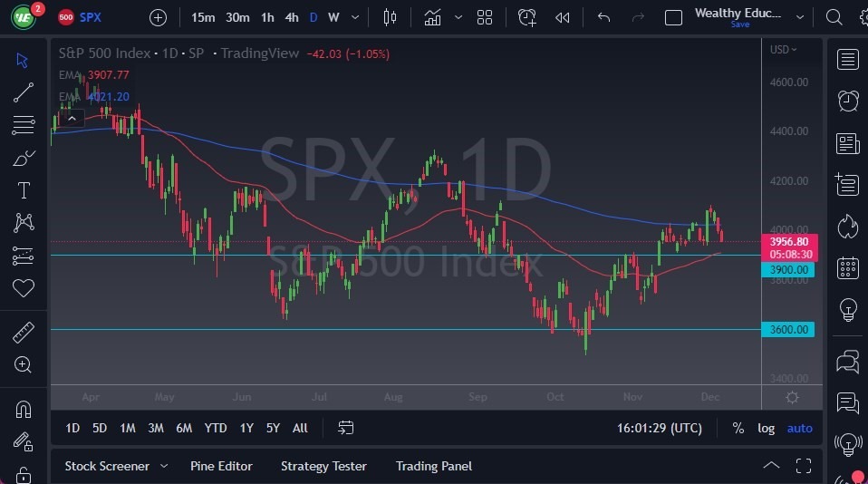
Task: Set the date range to 3M
Action: (x=156, y=428)
